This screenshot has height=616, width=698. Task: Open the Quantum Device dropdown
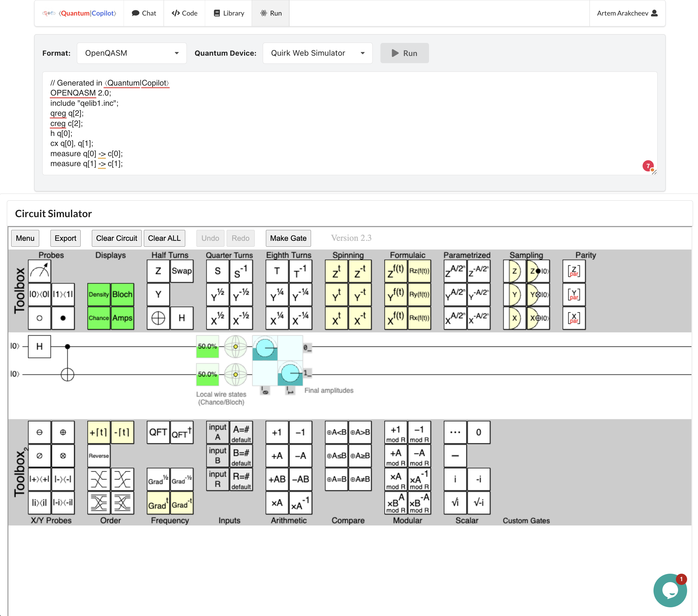318,53
